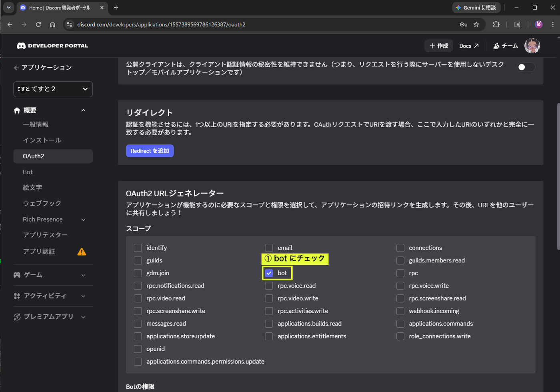Open the チーム page

pos(506,46)
